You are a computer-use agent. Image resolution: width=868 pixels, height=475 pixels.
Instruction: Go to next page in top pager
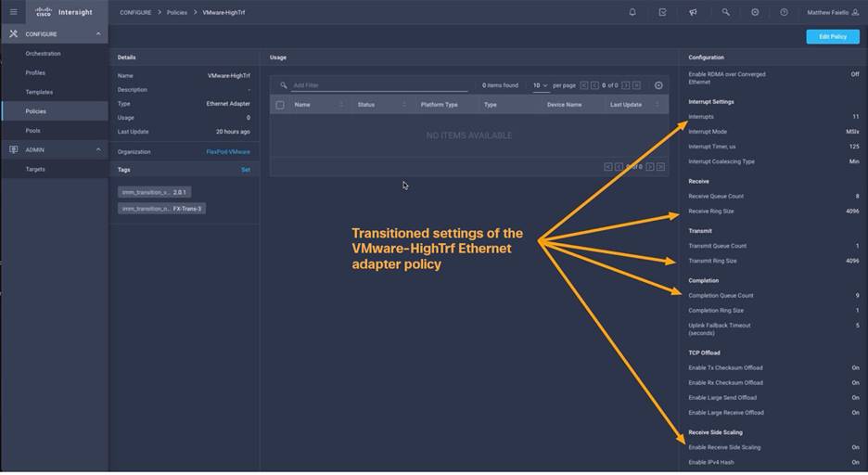[626, 85]
